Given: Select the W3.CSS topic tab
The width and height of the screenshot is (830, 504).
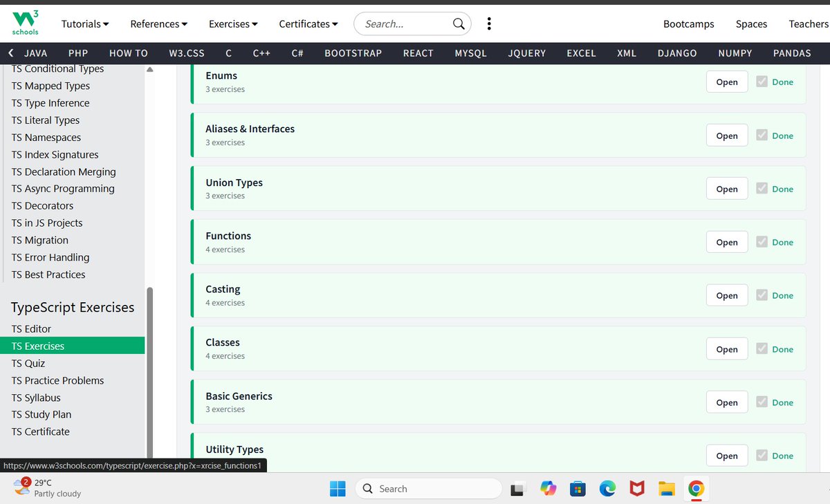Looking at the screenshot, I should [187, 53].
